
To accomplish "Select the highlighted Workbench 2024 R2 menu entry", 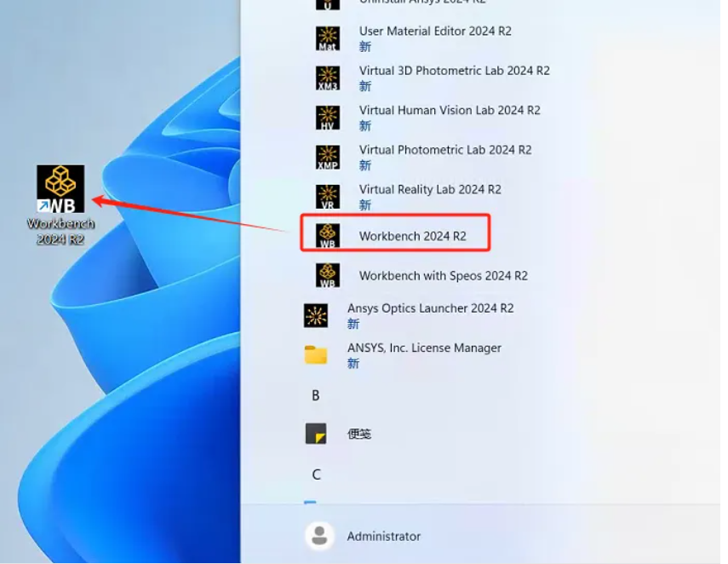I will coord(412,236).
